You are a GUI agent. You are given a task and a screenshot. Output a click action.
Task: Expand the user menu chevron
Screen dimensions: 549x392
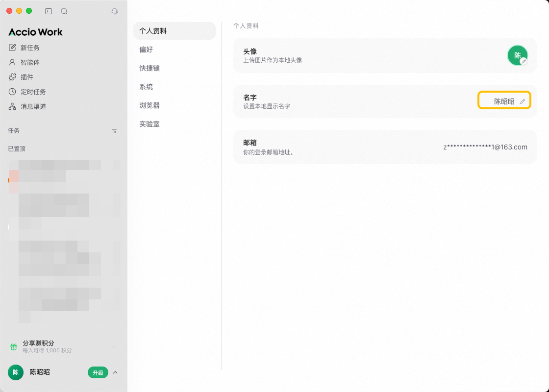(x=115, y=373)
